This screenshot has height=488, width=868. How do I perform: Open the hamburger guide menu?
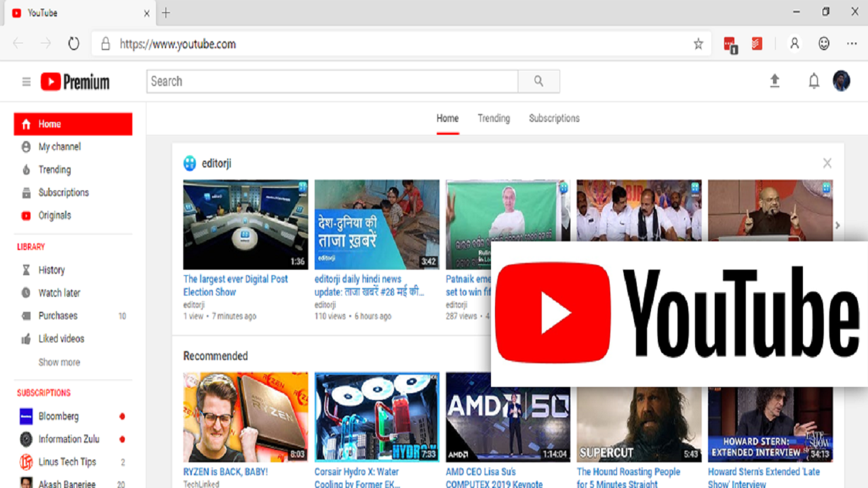[26, 82]
